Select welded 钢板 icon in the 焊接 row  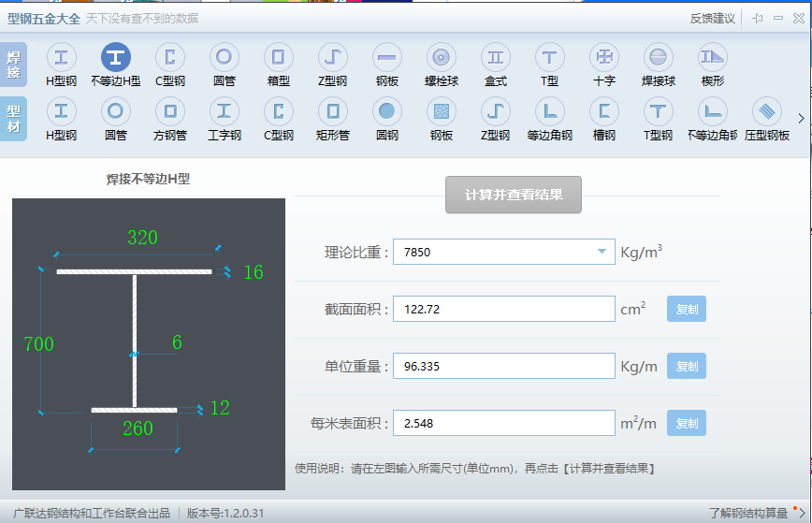(x=387, y=57)
